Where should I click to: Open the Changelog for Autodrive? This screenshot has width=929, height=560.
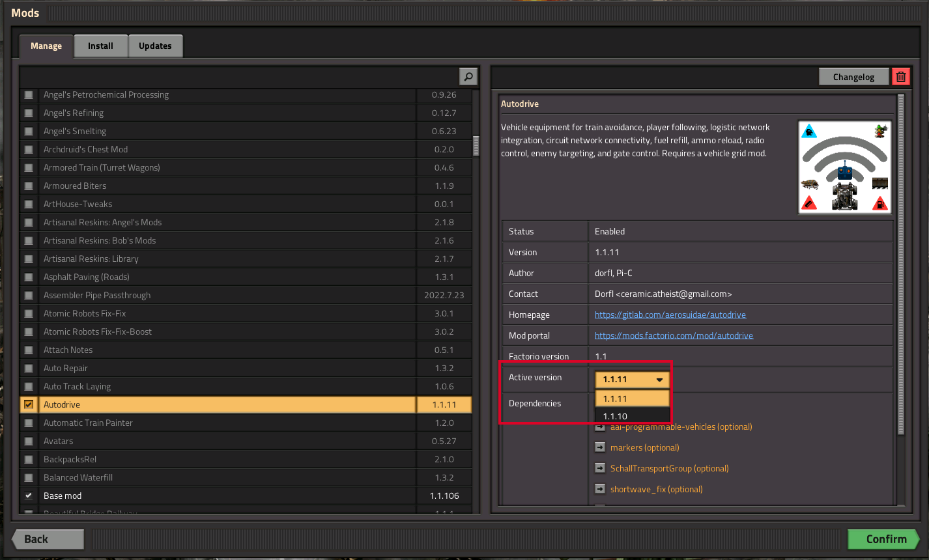pyautogui.click(x=853, y=77)
